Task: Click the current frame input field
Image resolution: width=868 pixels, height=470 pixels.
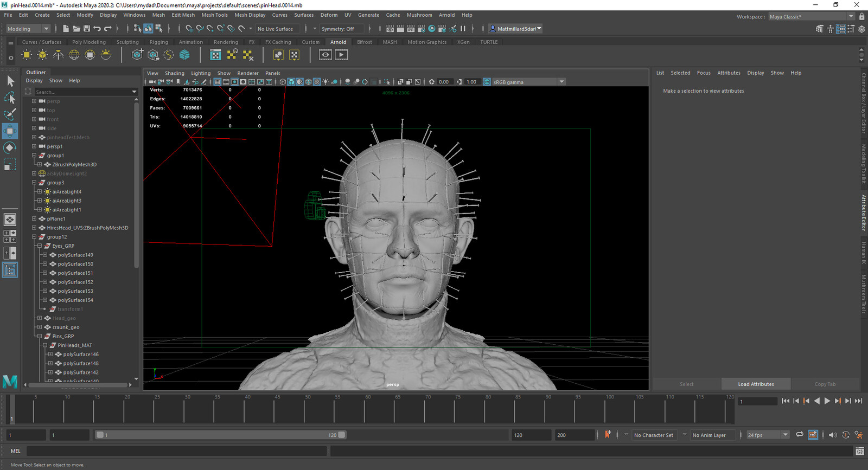Action: point(758,401)
